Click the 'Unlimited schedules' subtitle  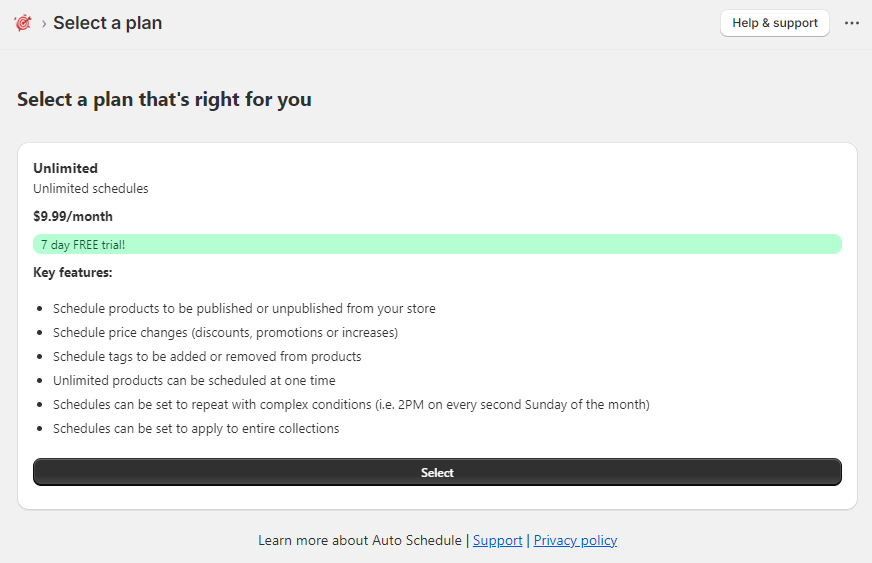click(91, 189)
